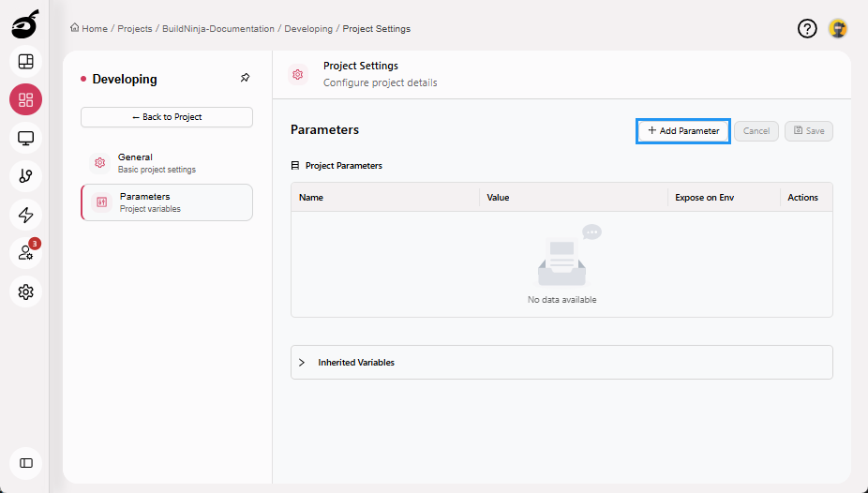Screen dimensions: 868x493
Task: Open the gear settings icon in sidebar
Action: click(26, 291)
